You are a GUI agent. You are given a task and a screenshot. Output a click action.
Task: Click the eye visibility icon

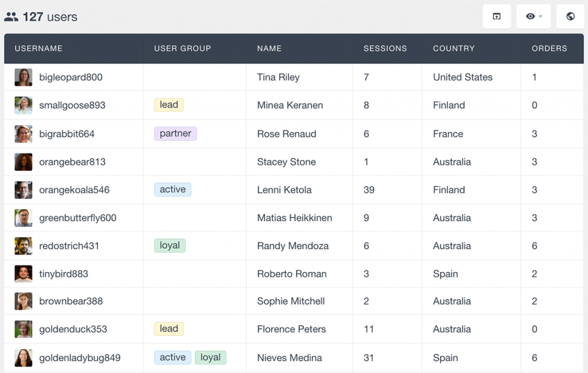pos(529,16)
